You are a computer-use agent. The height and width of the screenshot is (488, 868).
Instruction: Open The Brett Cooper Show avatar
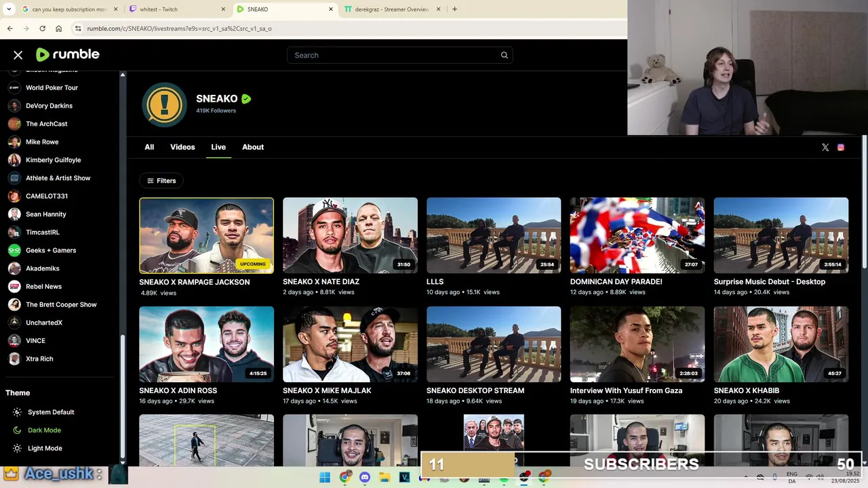coord(14,304)
